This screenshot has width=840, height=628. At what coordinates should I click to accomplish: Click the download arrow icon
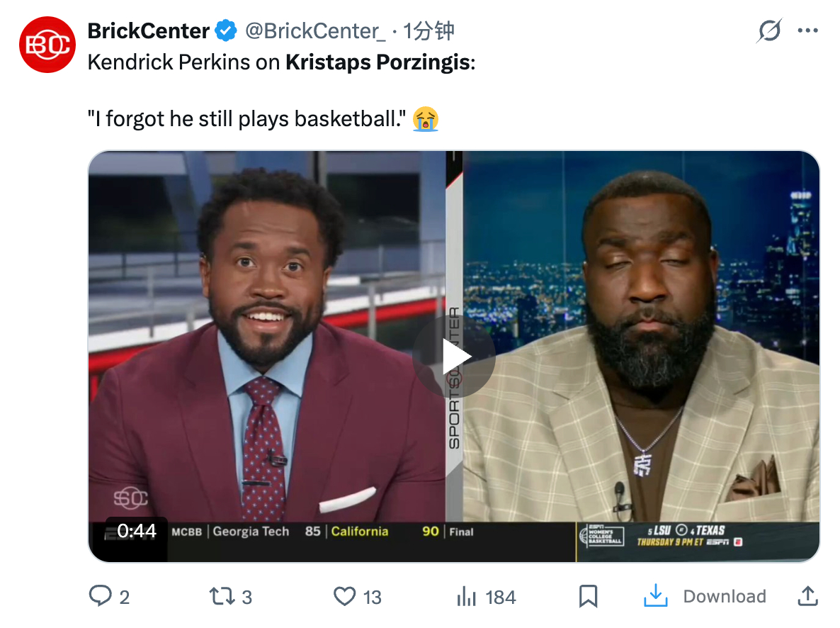(656, 596)
